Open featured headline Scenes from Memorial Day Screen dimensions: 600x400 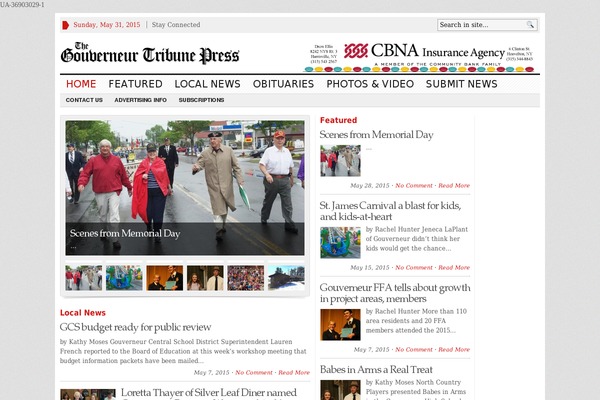(377, 135)
